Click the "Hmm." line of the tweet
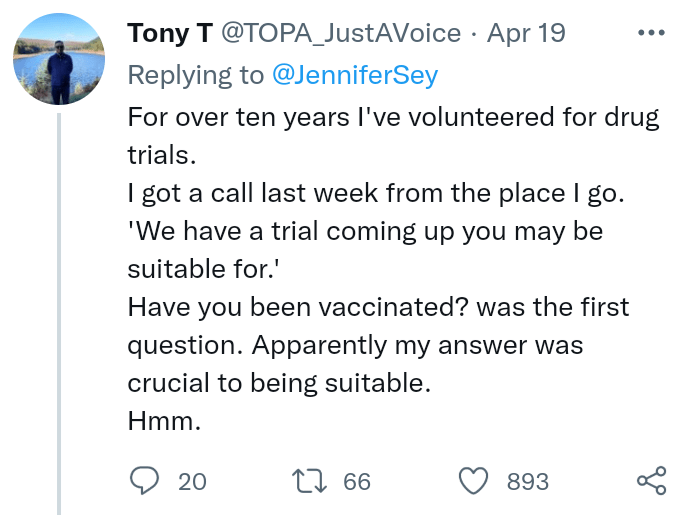 pyautogui.click(x=165, y=421)
